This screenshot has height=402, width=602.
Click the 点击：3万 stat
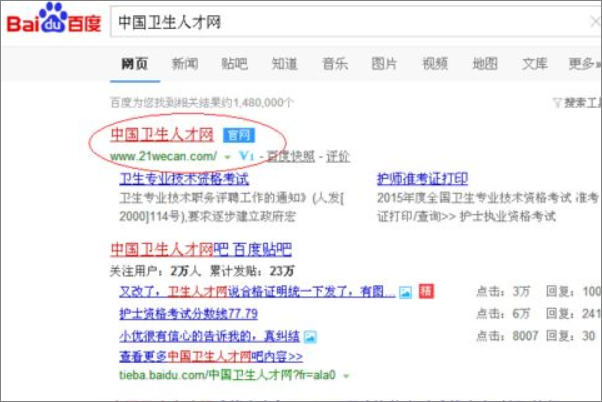[503, 292]
